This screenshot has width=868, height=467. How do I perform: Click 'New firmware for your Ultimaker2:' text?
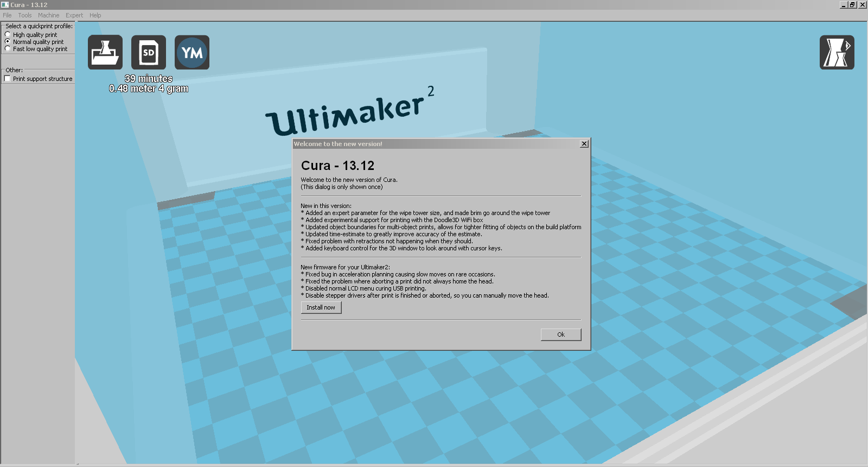tap(346, 267)
